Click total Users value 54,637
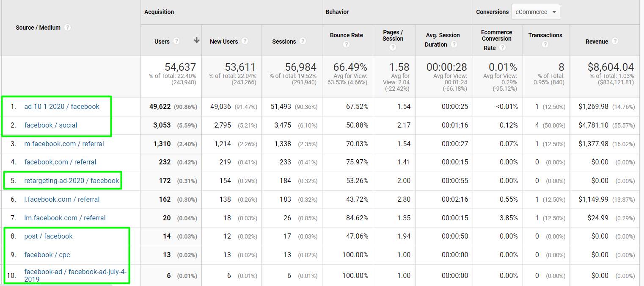 pyautogui.click(x=180, y=67)
